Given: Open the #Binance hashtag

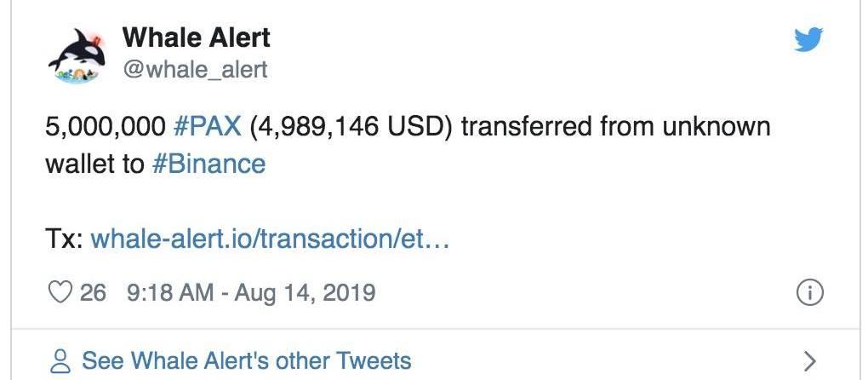Looking at the screenshot, I should pos(208,164).
